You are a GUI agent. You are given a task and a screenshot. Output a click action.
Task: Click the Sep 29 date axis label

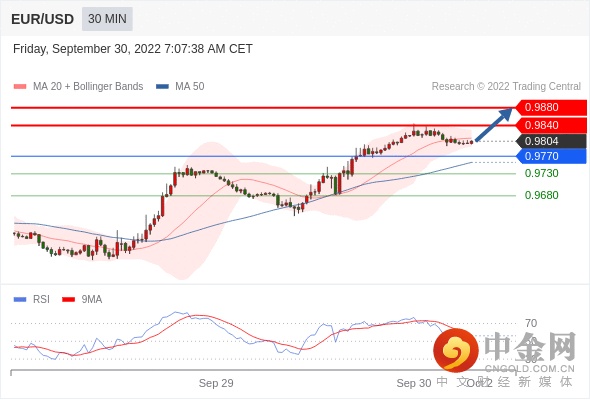click(x=216, y=383)
